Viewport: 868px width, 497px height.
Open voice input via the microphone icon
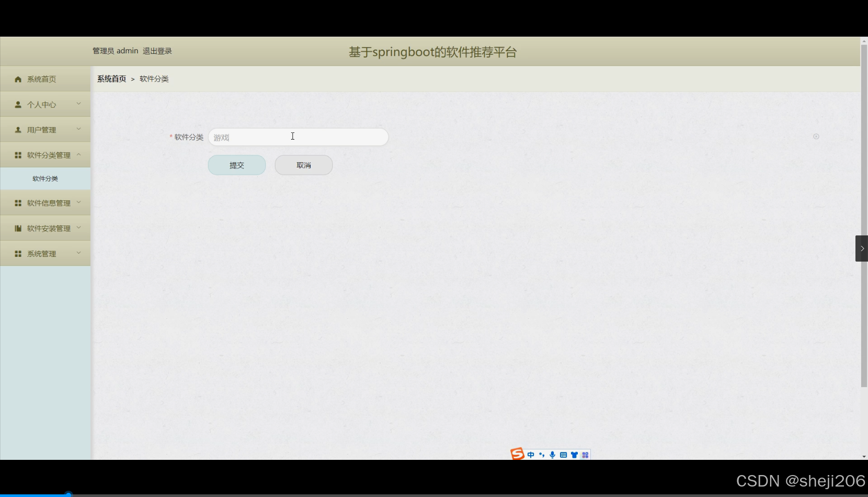(x=552, y=454)
